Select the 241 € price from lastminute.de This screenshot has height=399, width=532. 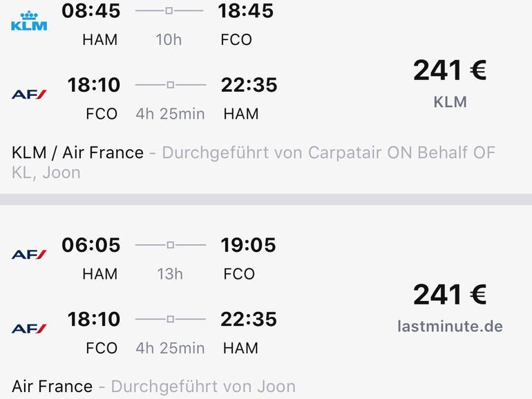[x=450, y=295]
